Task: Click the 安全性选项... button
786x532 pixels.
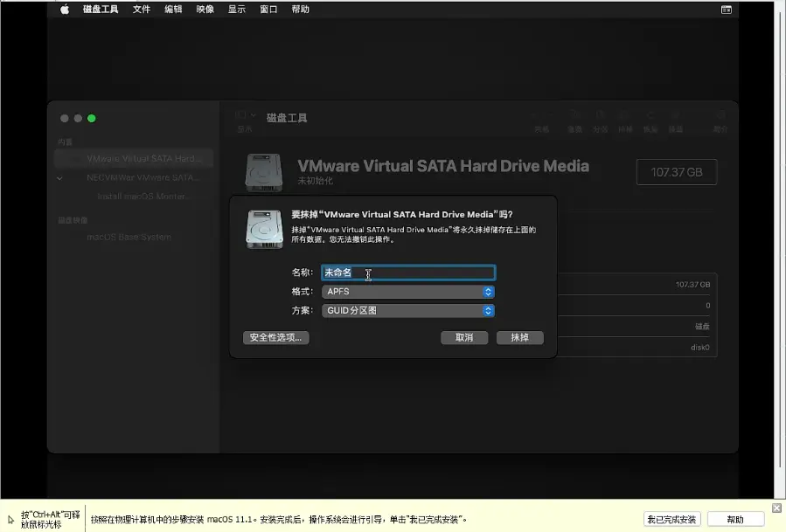Action: 275,337
